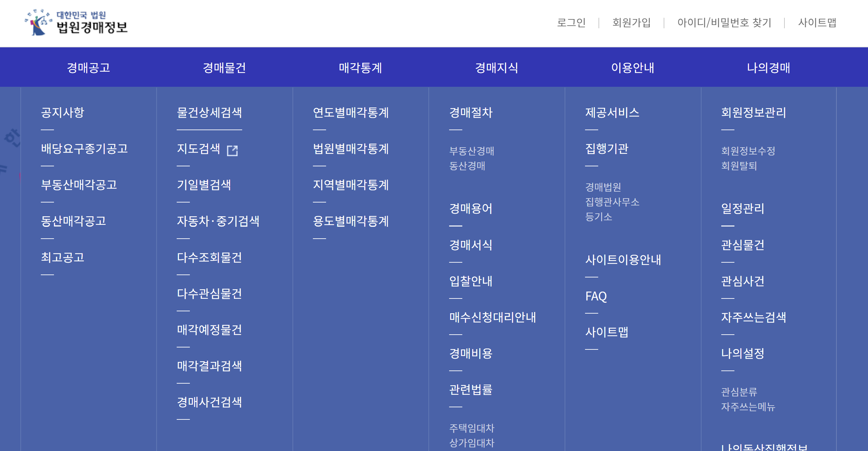Open 지도검색 submenu item

198,149
